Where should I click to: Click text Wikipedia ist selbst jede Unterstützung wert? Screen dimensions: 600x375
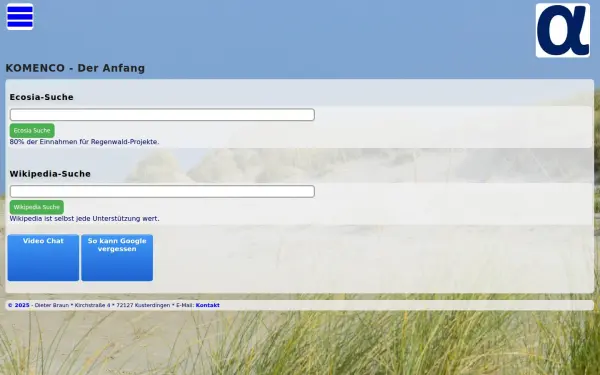tap(84, 218)
